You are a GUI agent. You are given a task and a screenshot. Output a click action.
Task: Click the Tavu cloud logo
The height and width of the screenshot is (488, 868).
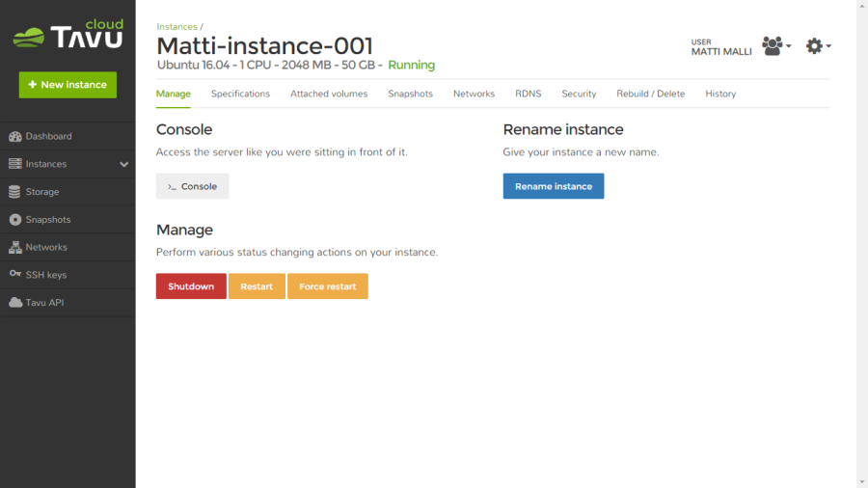pos(68,35)
